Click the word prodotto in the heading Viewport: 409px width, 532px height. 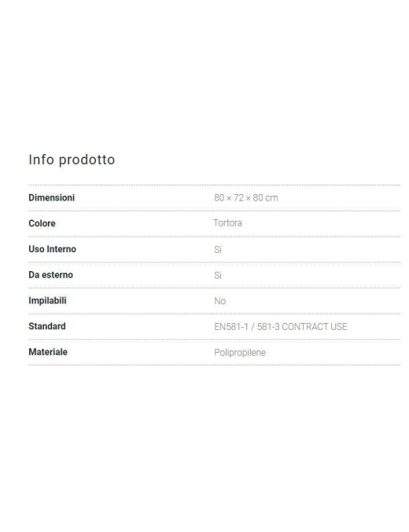pyautogui.click(x=87, y=160)
